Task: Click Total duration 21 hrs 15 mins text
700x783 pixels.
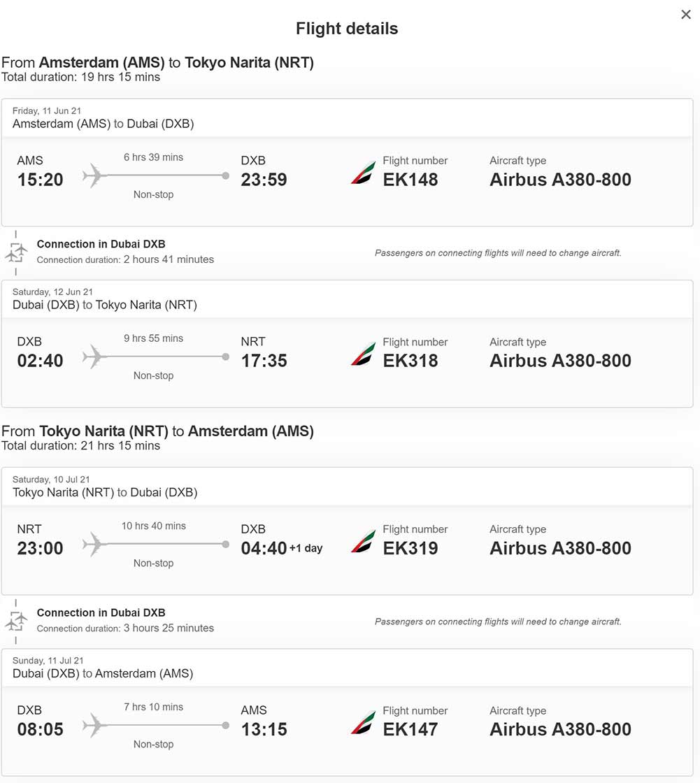Action: click(x=81, y=446)
